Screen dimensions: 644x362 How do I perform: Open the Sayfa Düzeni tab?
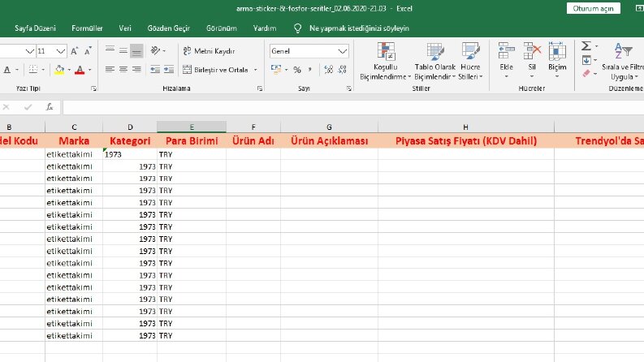point(35,28)
